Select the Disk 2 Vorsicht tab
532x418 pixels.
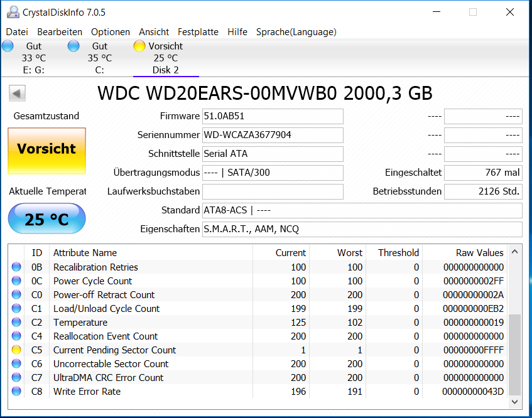166,58
